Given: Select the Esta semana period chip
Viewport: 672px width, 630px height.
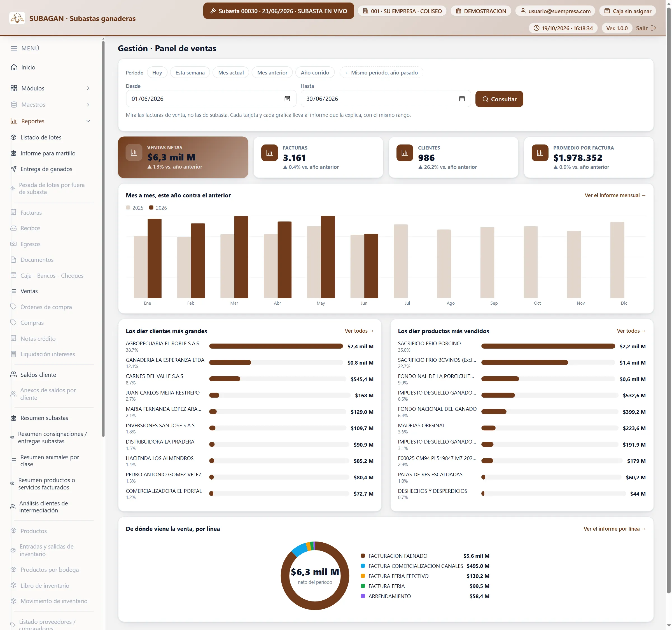Looking at the screenshot, I should [190, 72].
